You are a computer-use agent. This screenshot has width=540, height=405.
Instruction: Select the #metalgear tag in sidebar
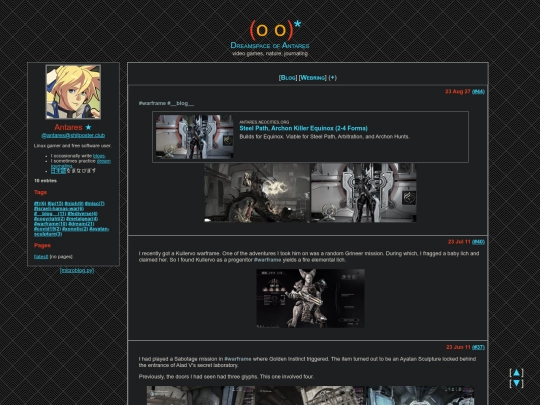click(x=82, y=219)
